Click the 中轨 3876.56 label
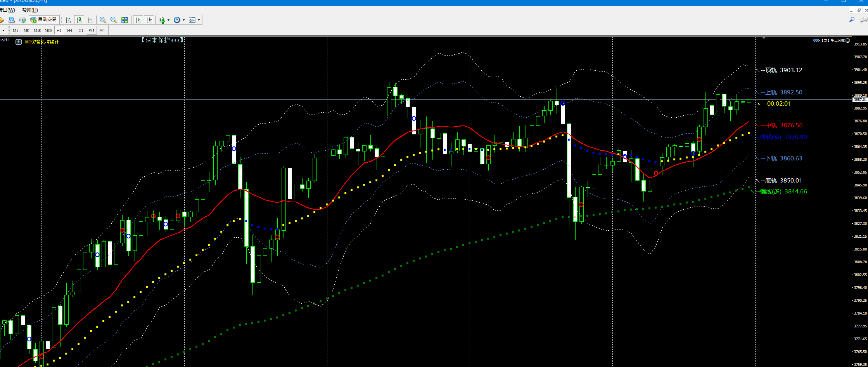868x367 pixels. coord(781,125)
